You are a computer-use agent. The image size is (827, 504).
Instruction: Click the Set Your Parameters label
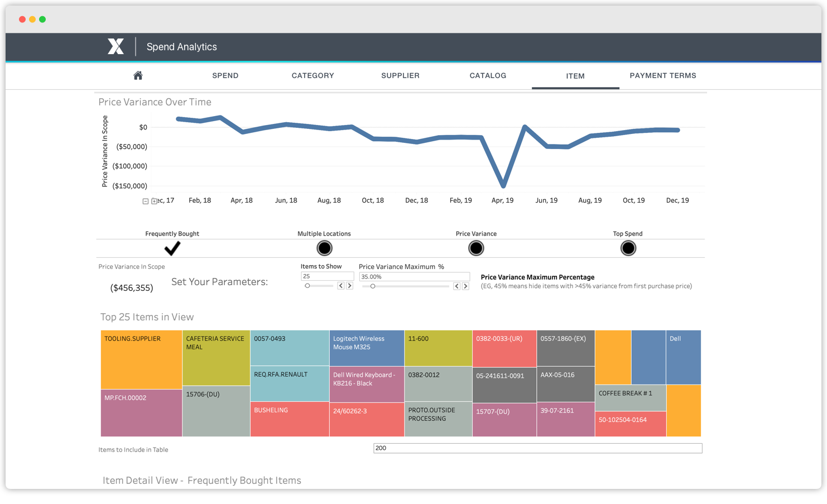point(220,282)
